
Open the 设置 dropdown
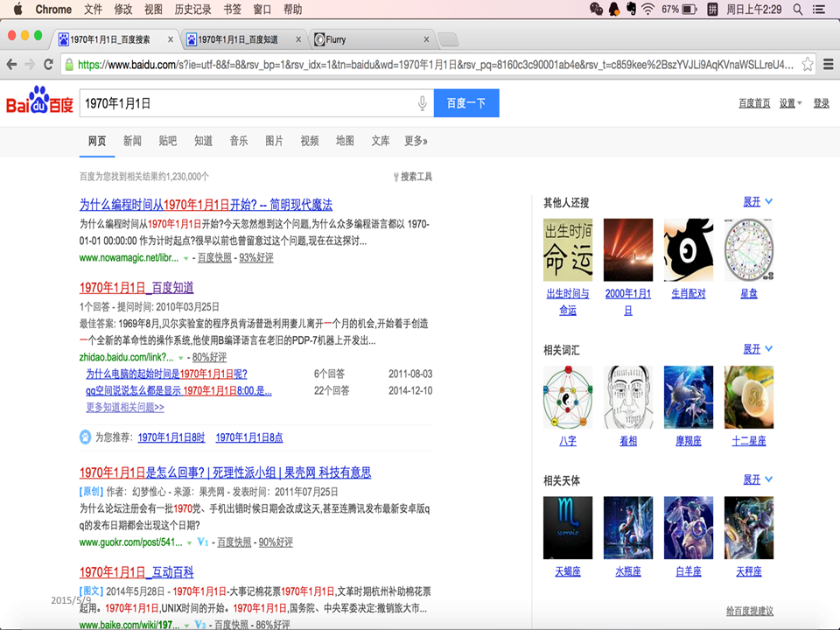(x=790, y=103)
